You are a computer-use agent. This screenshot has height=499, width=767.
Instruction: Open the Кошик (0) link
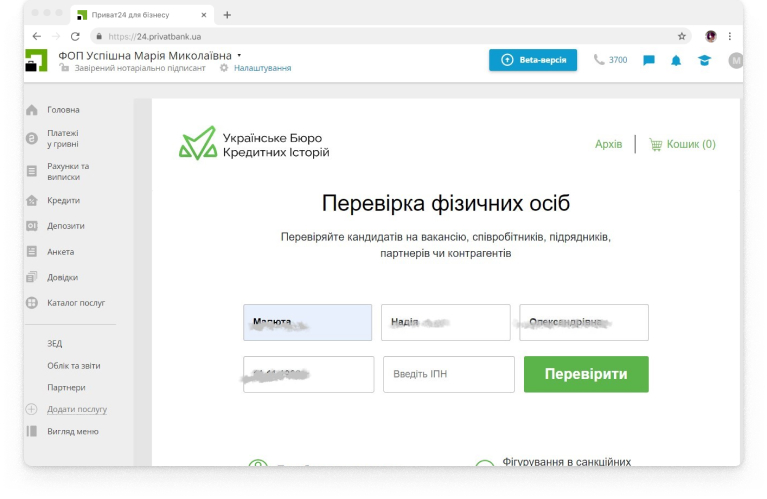click(691, 144)
